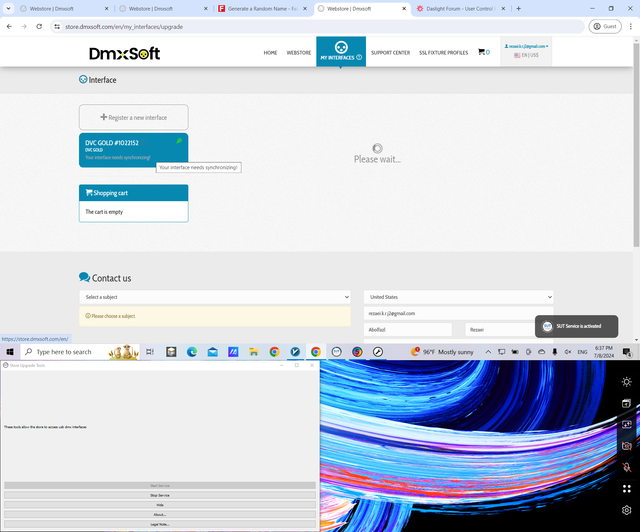Click Start Service in Store Upgrade Tools
Viewport: 640px width, 532px height.
click(160, 485)
